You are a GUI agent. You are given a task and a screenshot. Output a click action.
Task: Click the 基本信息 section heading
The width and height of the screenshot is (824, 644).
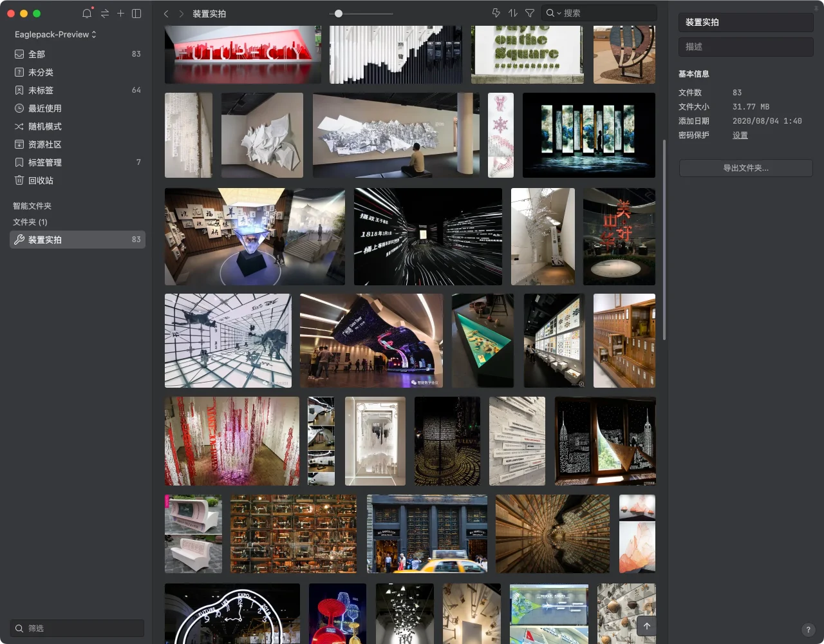(x=694, y=74)
